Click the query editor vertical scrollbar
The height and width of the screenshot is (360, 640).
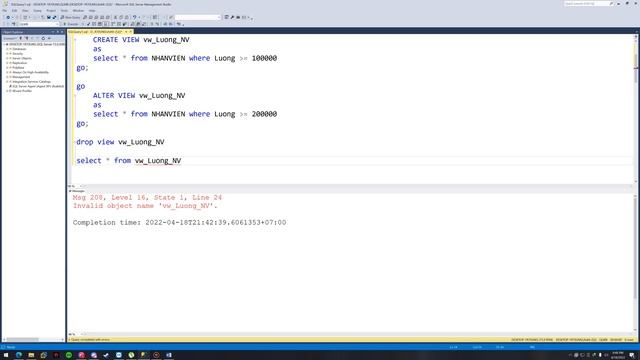[636, 108]
